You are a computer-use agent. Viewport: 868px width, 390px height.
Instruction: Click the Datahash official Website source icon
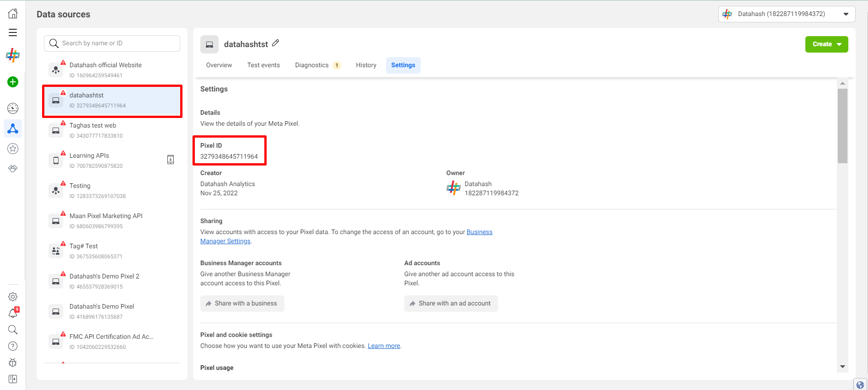[56, 70]
